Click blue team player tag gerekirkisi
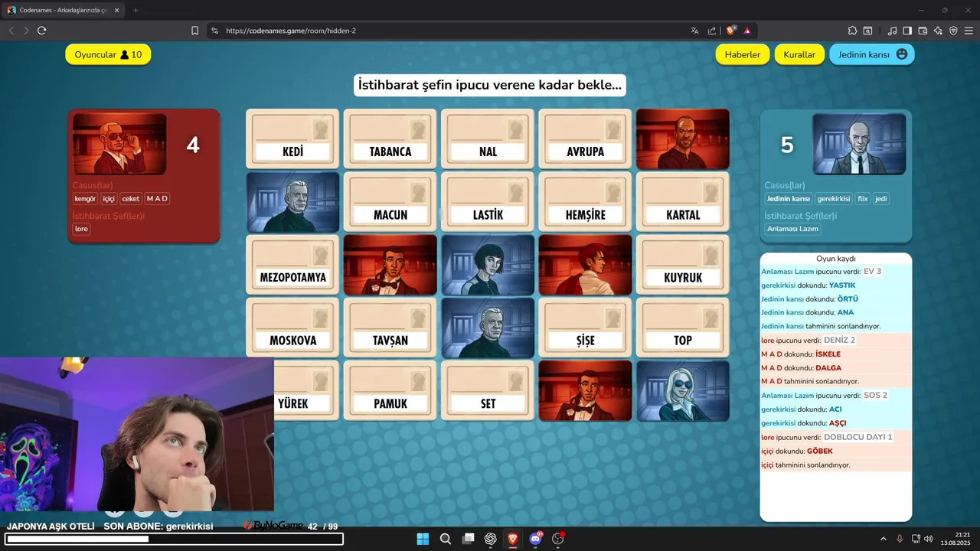The height and width of the screenshot is (551, 980). tap(833, 199)
